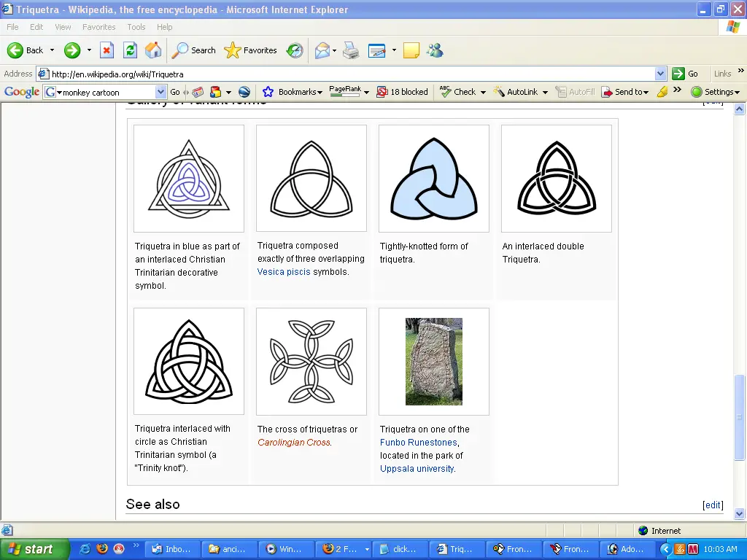The width and height of the screenshot is (747, 560).
Task: Click the green Forward arrow button
Action: click(72, 50)
